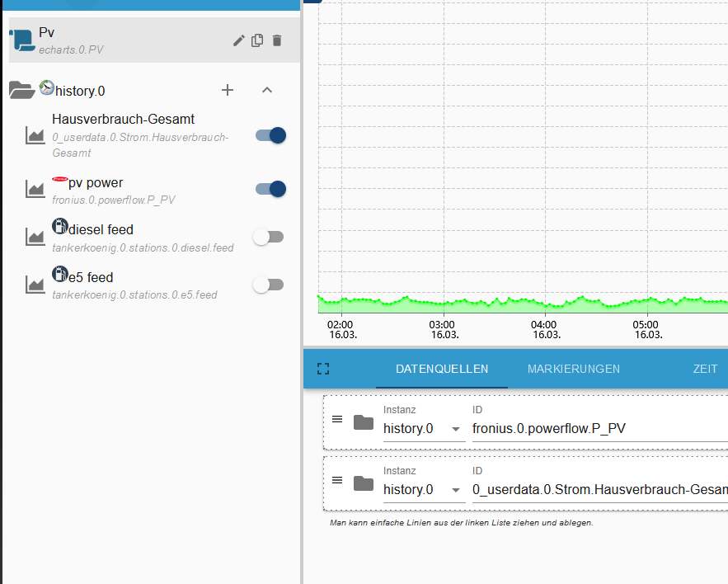Click chart icon beside pv power
Screen dimensions: 728x584
[35, 189]
